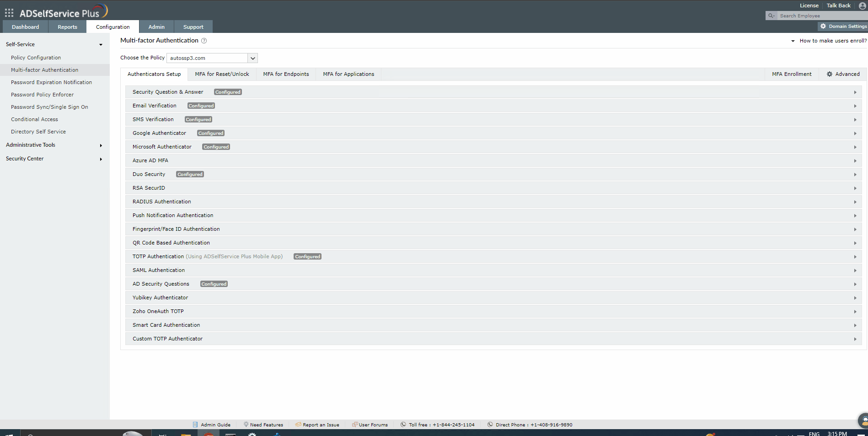This screenshot has height=436, width=868.
Task: Go to the Admin tab
Action: click(x=156, y=27)
